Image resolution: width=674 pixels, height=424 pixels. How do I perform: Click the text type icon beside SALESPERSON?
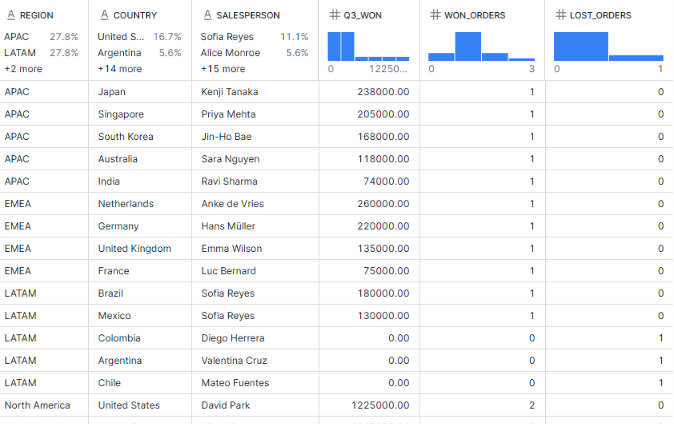208,15
